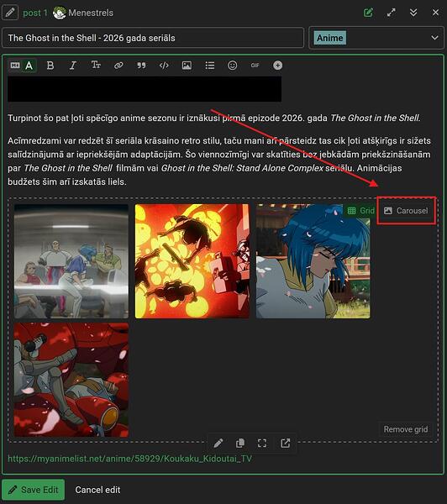
Task: Open more toolbar options plus icon
Action: tap(278, 66)
